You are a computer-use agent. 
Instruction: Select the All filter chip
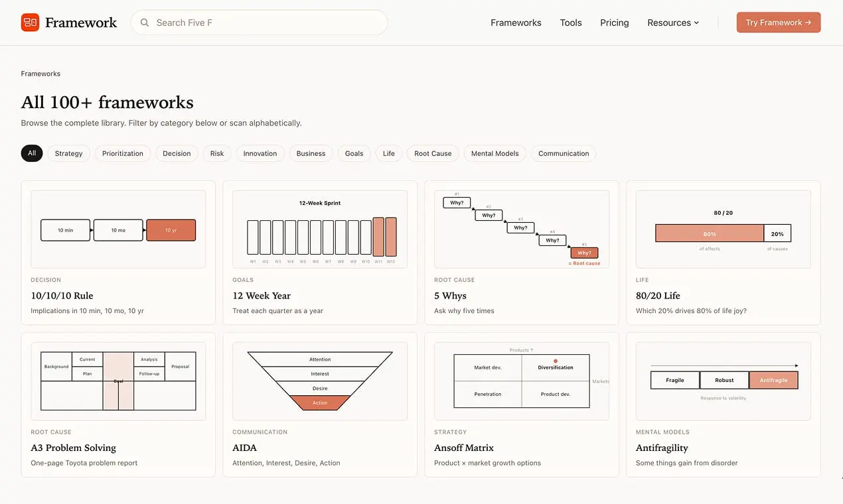[x=32, y=153]
